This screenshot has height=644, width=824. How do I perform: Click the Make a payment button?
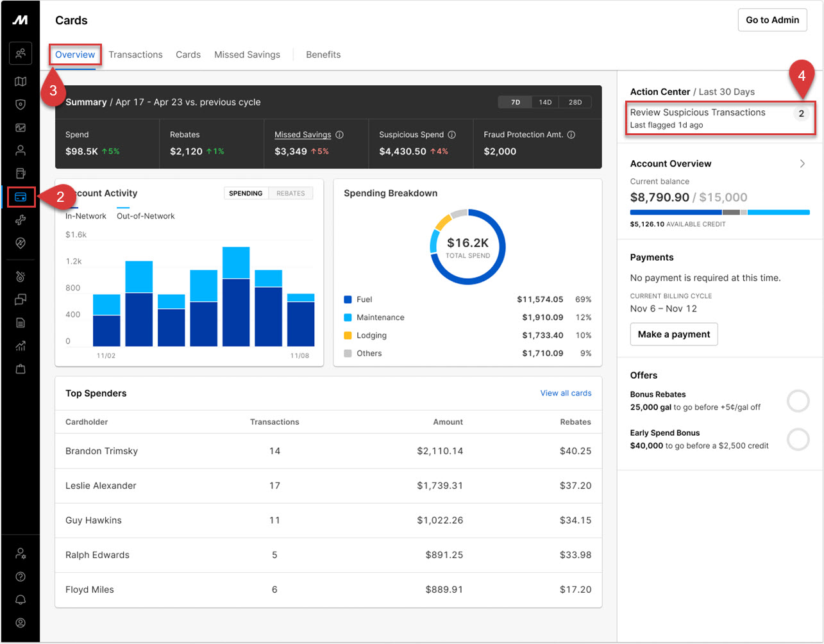click(x=673, y=334)
